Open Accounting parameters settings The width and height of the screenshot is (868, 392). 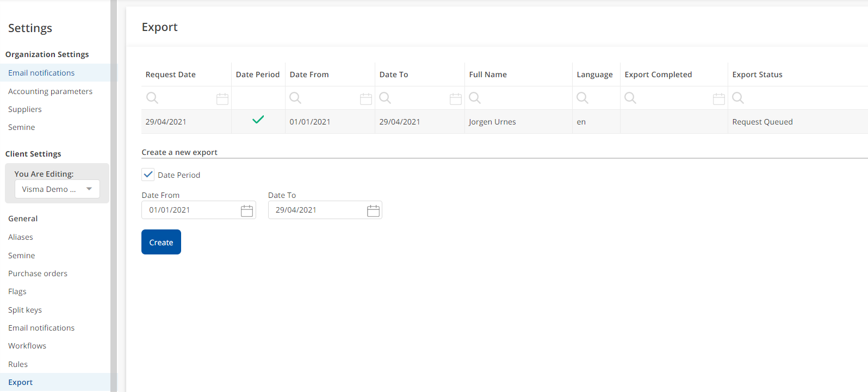coord(50,91)
